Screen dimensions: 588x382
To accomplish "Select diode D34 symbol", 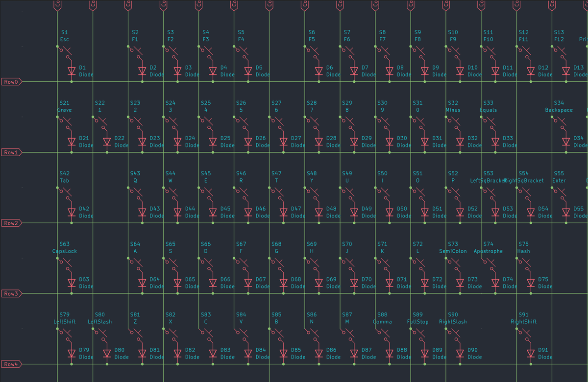I will pyautogui.click(x=565, y=142).
